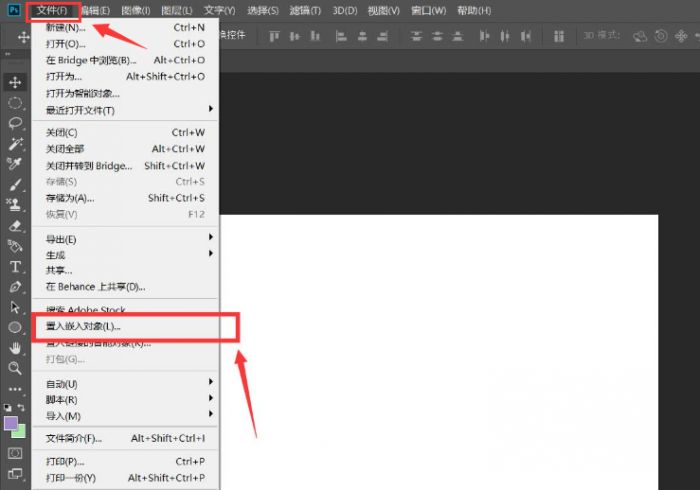Toggle Quick Mask mode icon
Viewport: 700px width, 490px height.
pos(15,453)
